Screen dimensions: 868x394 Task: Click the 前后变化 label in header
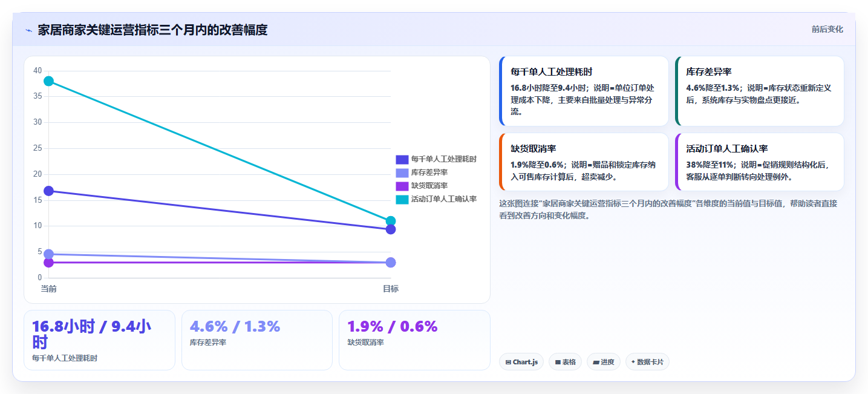(827, 30)
